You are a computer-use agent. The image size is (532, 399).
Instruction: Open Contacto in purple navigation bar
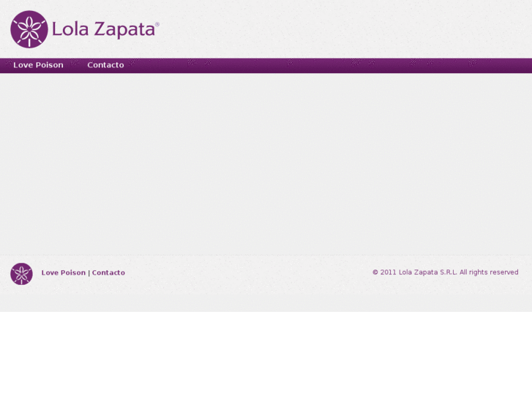(105, 65)
